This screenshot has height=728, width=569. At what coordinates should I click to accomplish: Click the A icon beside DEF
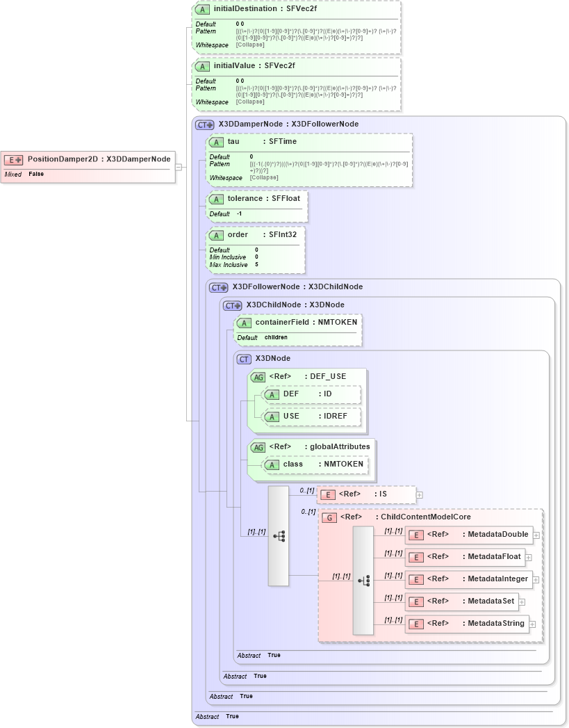pos(272,395)
